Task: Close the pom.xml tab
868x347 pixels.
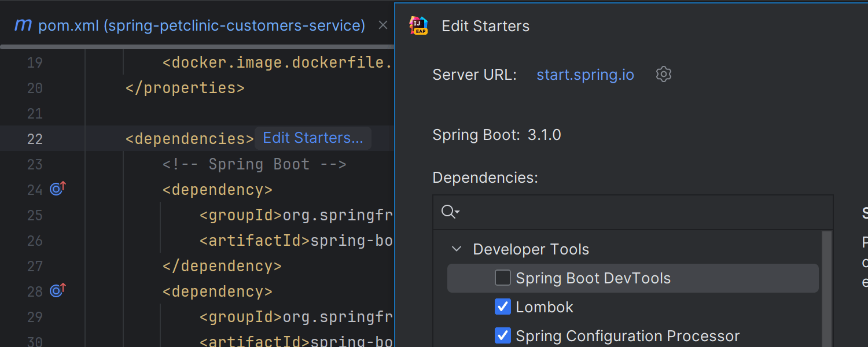Action: tap(382, 24)
